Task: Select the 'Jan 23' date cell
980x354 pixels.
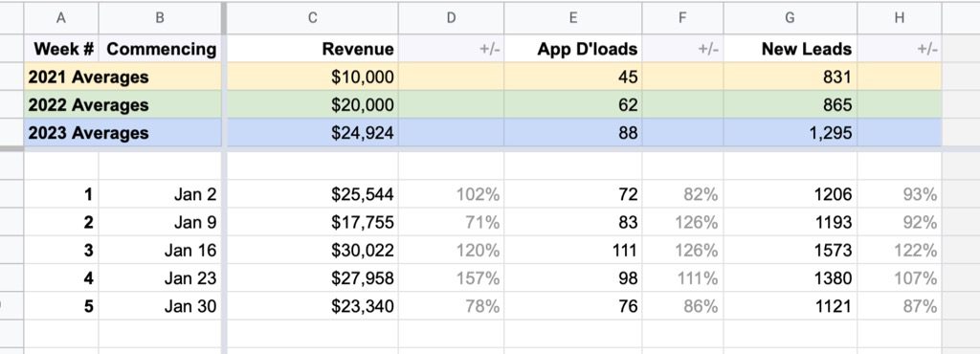Action: (160, 277)
